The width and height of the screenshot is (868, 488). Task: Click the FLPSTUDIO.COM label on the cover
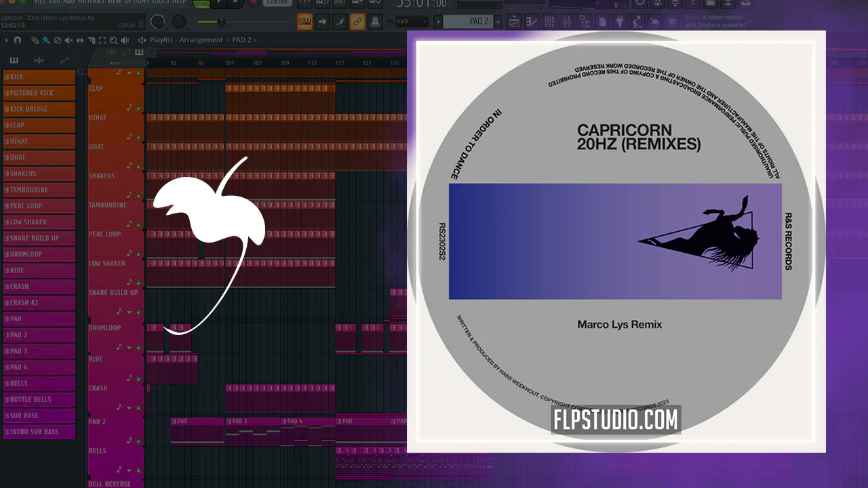(x=616, y=420)
